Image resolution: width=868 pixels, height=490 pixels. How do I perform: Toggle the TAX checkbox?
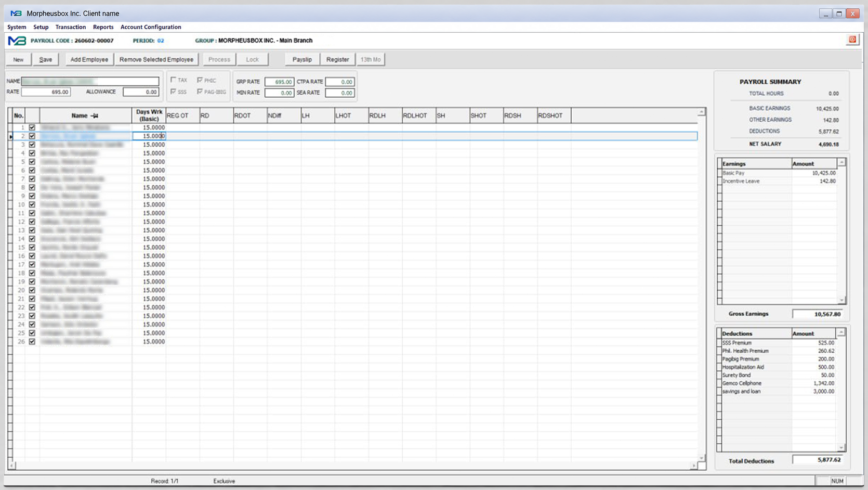(174, 80)
